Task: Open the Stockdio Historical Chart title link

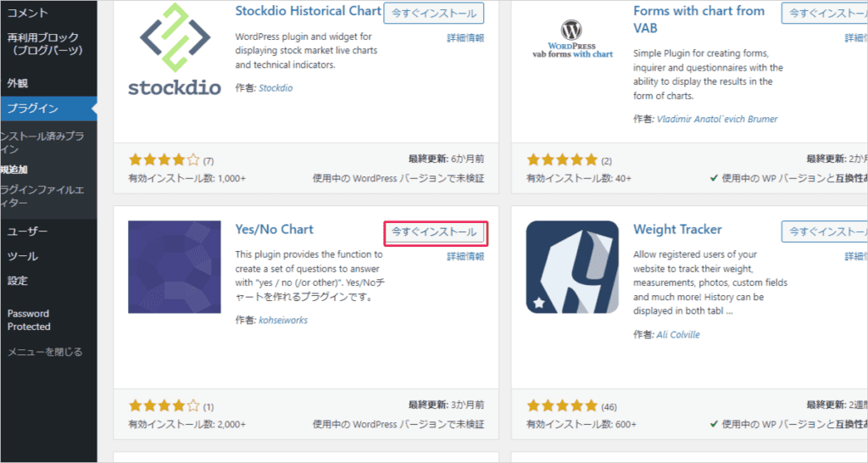Action: (x=308, y=11)
